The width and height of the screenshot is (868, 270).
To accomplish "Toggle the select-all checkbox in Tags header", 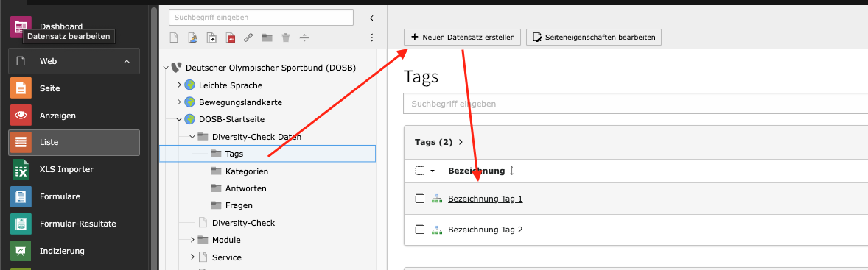I will tap(419, 171).
